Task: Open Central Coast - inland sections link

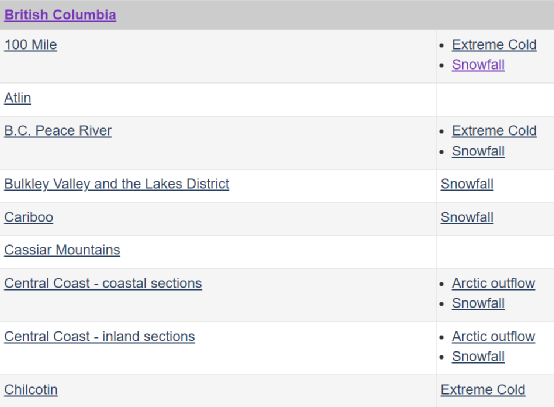Action: [x=99, y=336]
